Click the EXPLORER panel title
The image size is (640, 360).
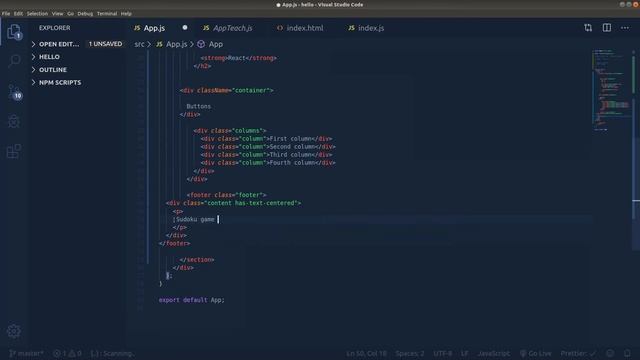pyautogui.click(x=55, y=28)
